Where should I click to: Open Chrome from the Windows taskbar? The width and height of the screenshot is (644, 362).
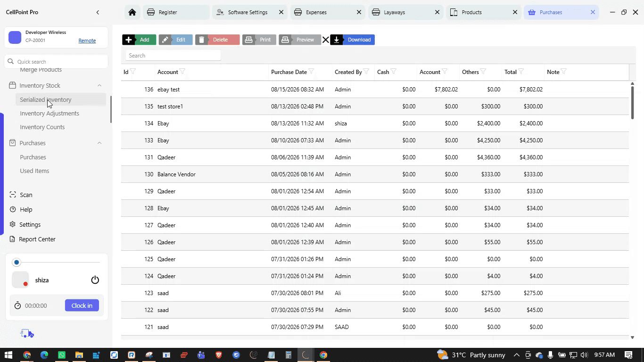click(x=27, y=355)
